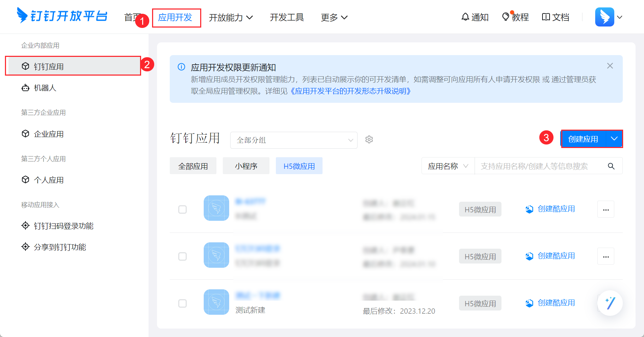644x337 pixels.
Task: Expand the 创建应用 dropdown arrow
Action: tap(615, 139)
